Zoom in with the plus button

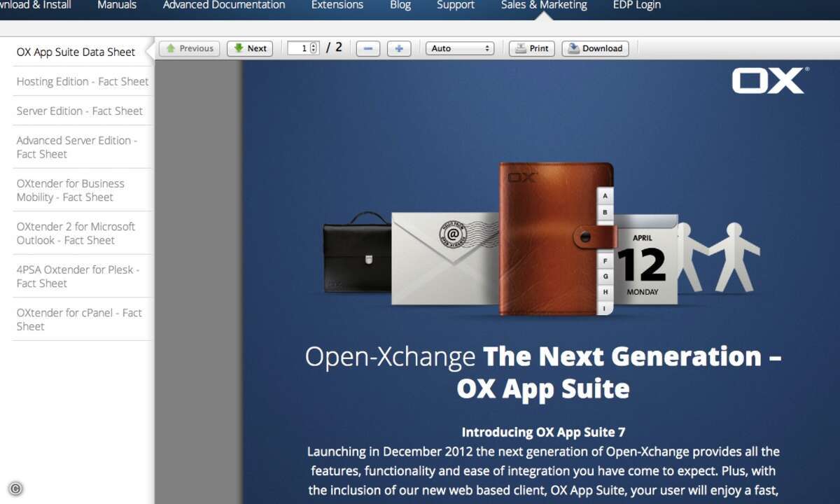click(399, 48)
